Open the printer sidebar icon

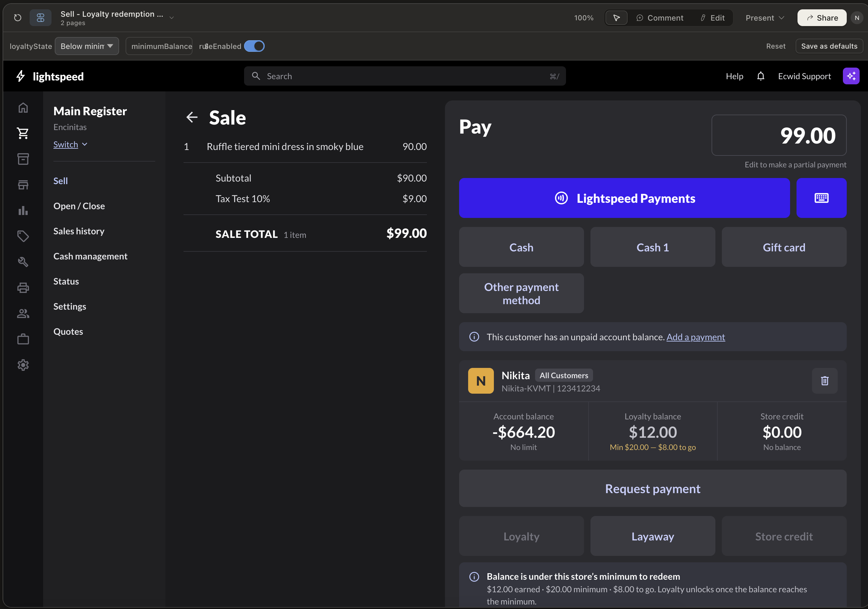point(23,288)
